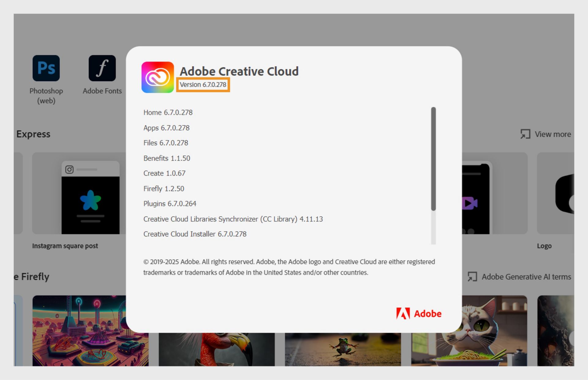Open the Adobe Fonts app icon
The width and height of the screenshot is (588, 380).
point(102,68)
